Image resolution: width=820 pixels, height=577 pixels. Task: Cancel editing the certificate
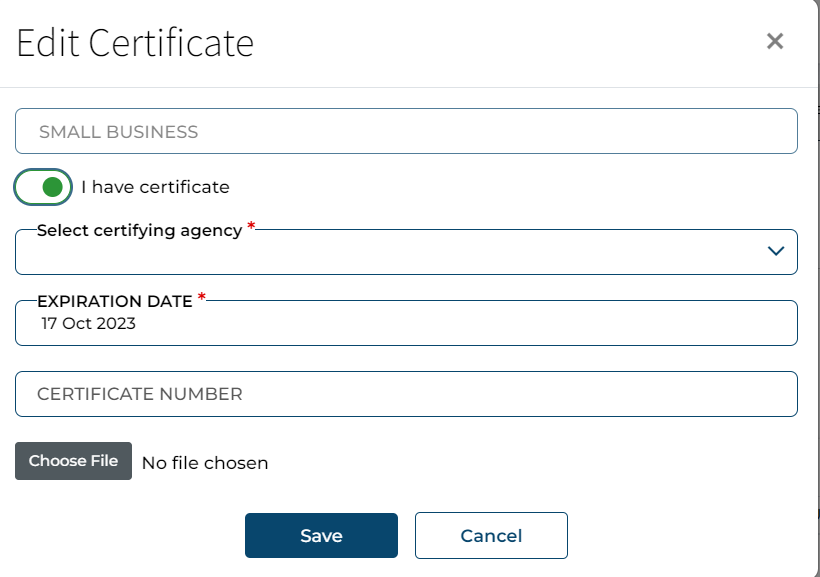pos(491,535)
